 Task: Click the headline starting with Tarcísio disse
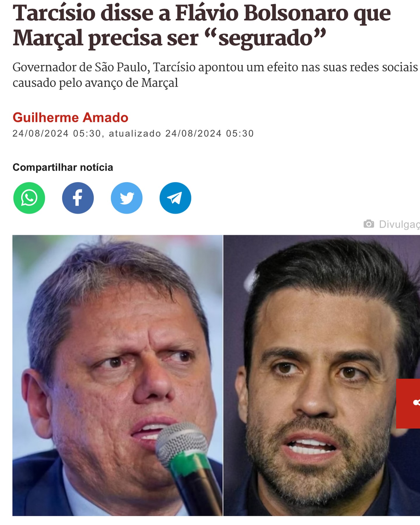[x=202, y=26]
